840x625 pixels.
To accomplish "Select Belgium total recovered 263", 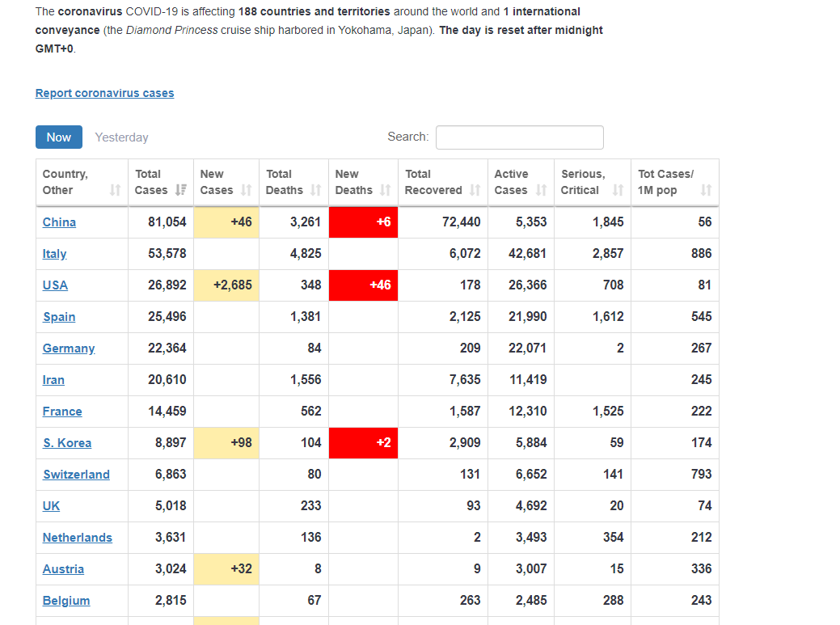I will (x=471, y=602).
